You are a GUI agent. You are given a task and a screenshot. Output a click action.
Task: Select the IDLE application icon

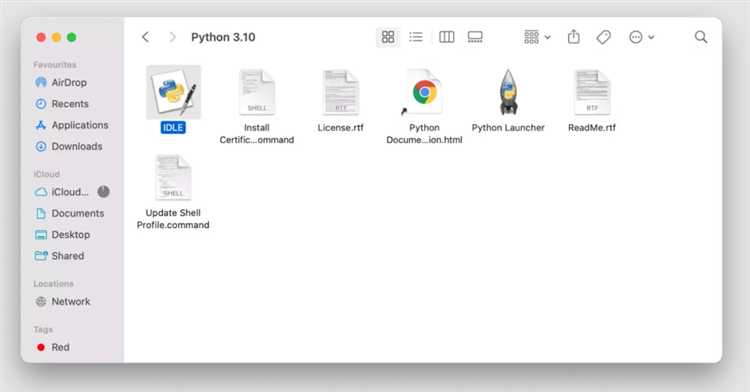pyautogui.click(x=173, y=92)
